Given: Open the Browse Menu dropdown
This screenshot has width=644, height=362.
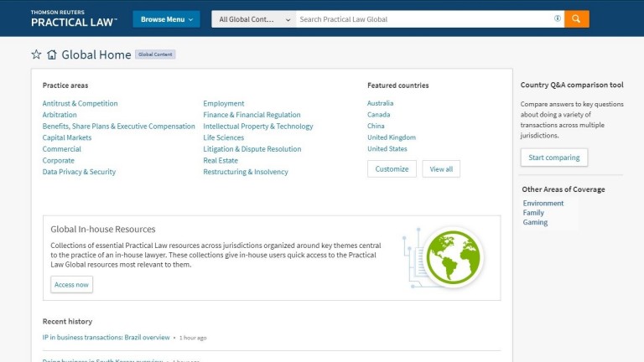Looking at the screenshot, I should pyautogui.click(x=166, y=19).
